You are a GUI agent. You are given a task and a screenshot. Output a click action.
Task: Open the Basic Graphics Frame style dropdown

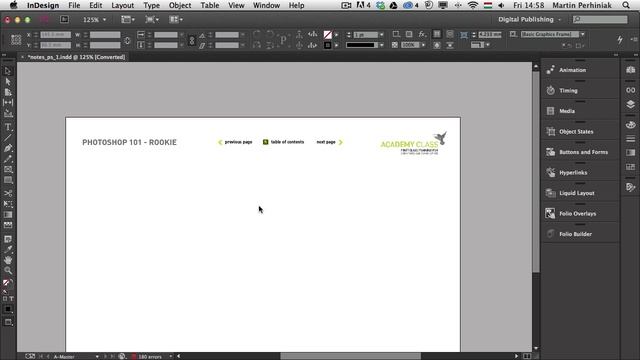tap(582, 34)
